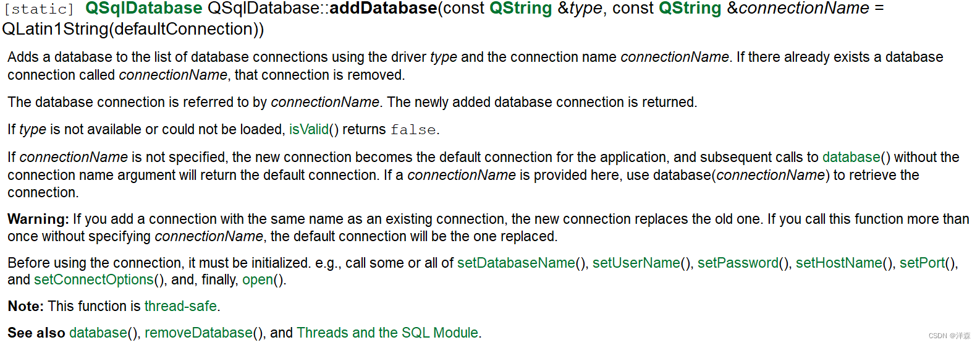Open the database() link in the connectionName paragraph

point(851,158)
